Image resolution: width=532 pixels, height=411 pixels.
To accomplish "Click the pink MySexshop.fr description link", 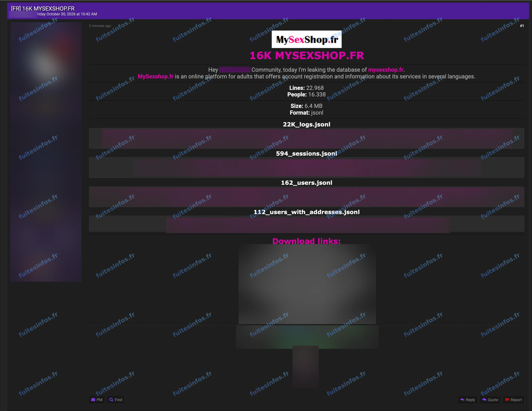I will tap(155, 77).
